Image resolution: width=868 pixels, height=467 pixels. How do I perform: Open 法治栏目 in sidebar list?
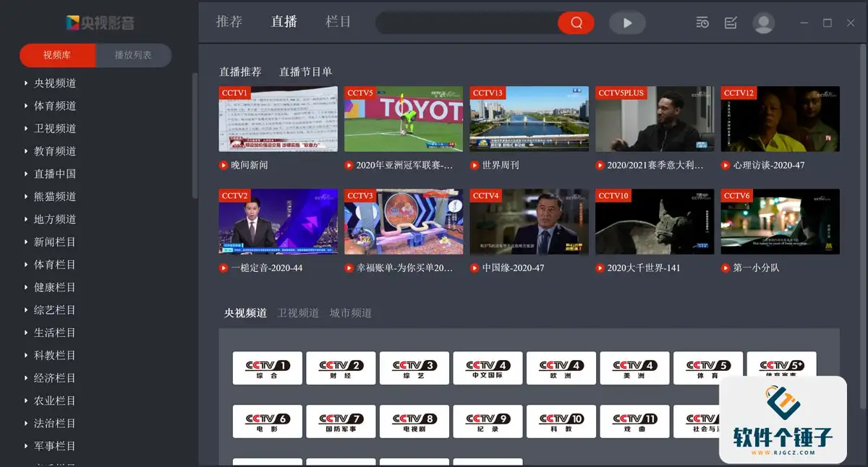[55, 424]
